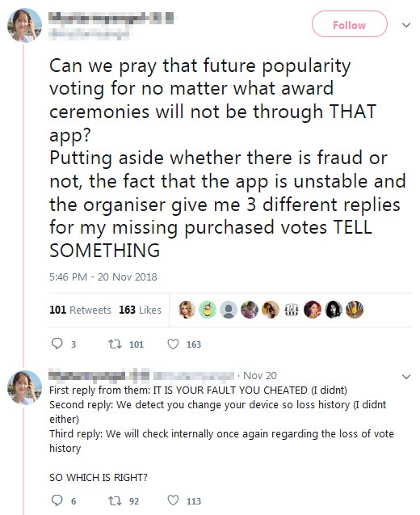Open the main tweet's chevron menu
Screen dimensions: 420x515
(406, 25)
